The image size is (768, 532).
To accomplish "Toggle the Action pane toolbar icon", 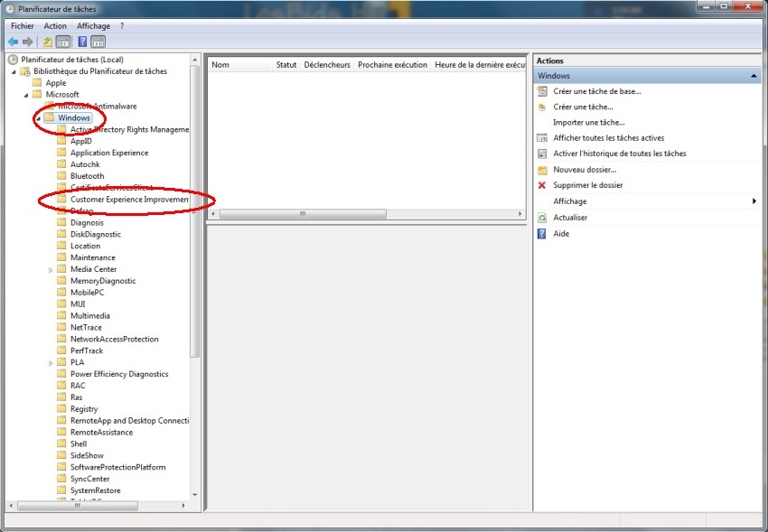I will click(98, 42).
